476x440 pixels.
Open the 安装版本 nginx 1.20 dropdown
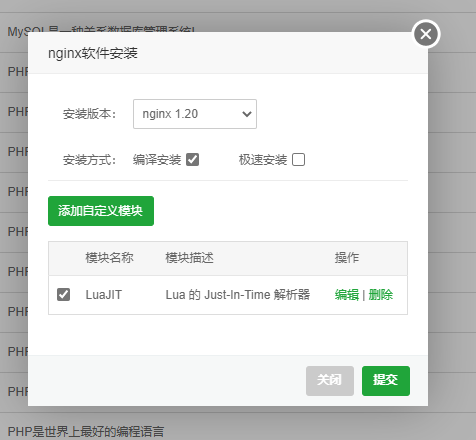coord(195,114)
